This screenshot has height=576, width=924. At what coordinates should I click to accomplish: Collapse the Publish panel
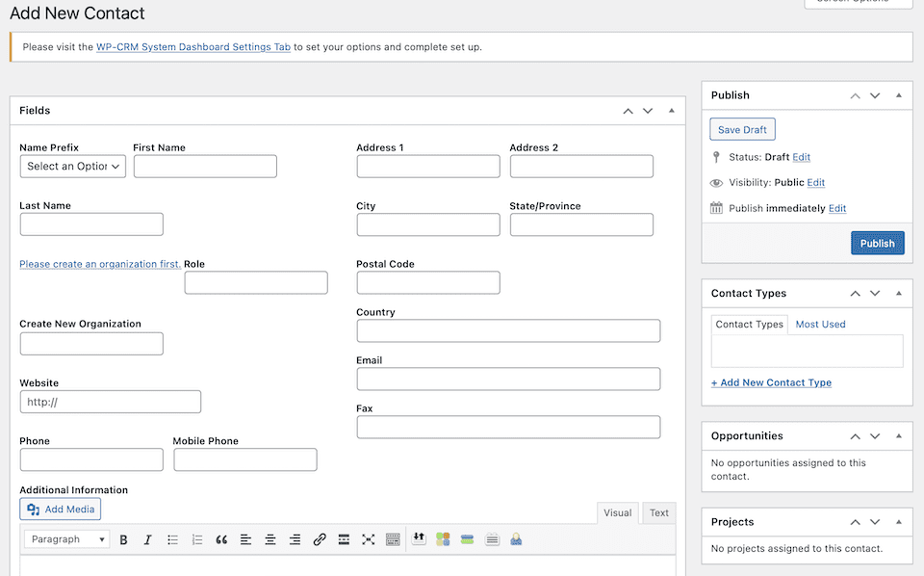[x=897, y=94]
